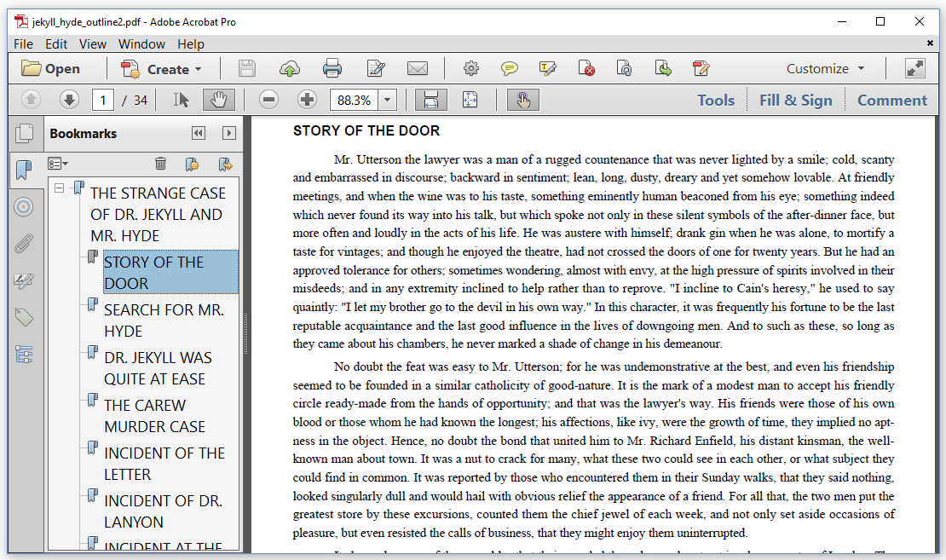Click the Open button
This screenshot has width=946, height=560.
pos(50,69)
